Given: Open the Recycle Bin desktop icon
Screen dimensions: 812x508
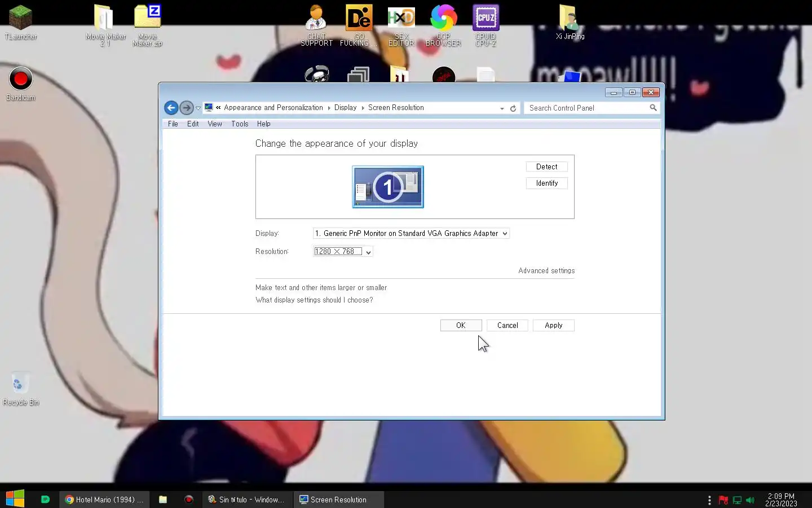Looking at the screenshot, I should (x=20, y=388).
